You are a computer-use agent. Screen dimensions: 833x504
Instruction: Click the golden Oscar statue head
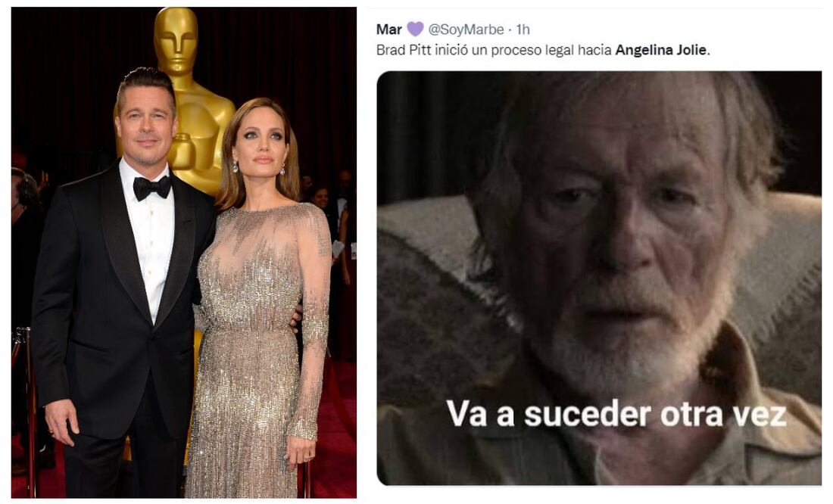176,40
